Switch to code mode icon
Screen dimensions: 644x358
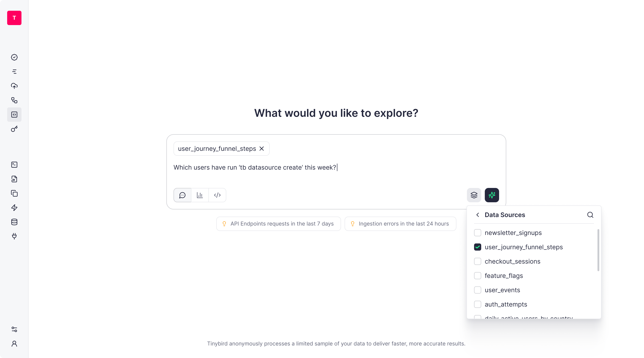pyautogui.click(x=217, y=195)
